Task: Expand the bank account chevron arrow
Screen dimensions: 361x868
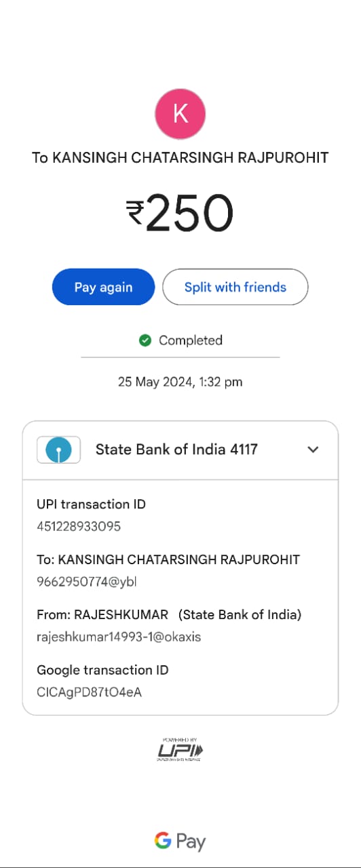Action: (313, 450)
